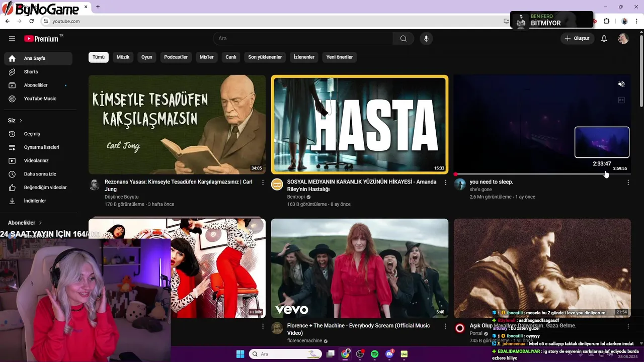Open the she's gone channel link

tap(481, 190)
